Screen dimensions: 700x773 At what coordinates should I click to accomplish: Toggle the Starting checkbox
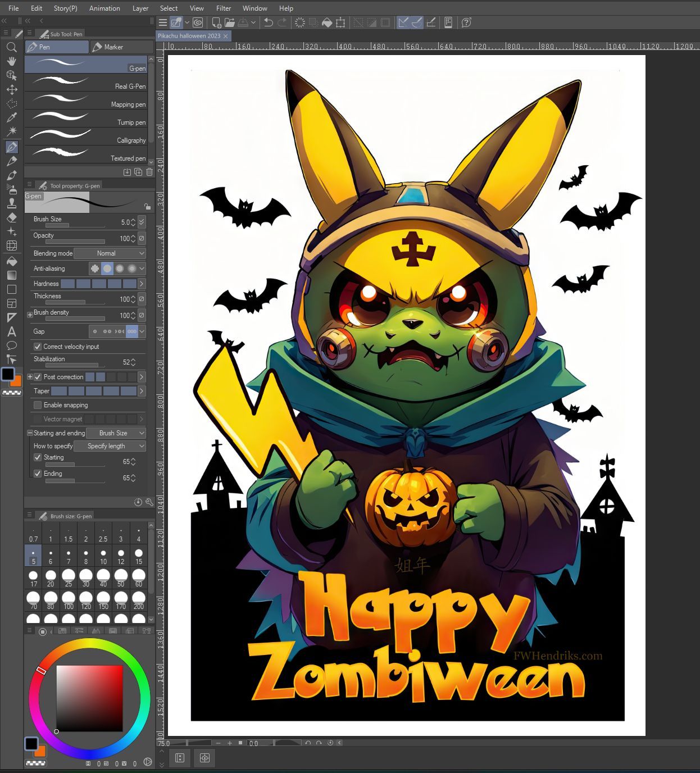click(38, 457)
